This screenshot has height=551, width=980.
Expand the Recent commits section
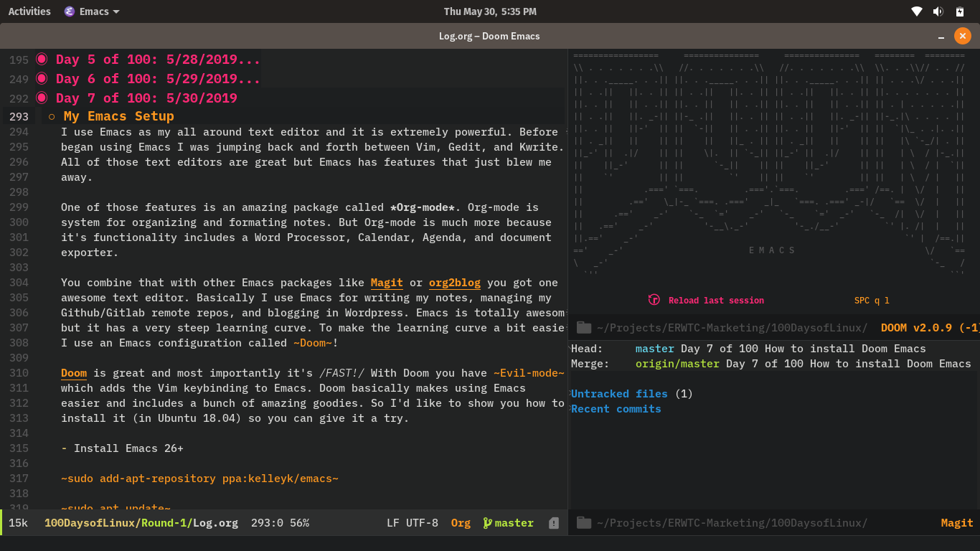[x=616, y=409]
